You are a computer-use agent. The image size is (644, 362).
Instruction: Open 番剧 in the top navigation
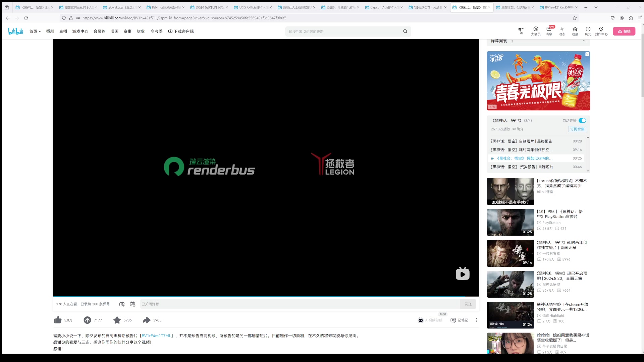(x=50, y=31)
